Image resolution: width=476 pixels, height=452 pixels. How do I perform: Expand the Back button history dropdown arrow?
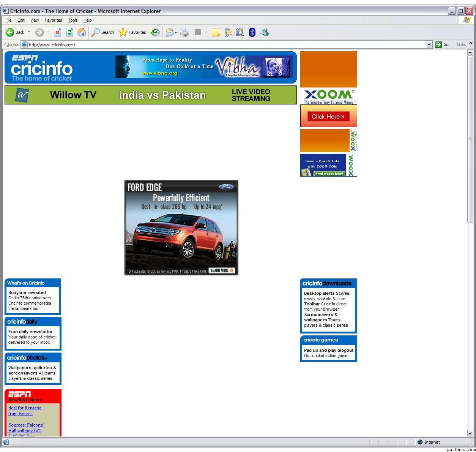pyautogui.click(x=29, y=32)
